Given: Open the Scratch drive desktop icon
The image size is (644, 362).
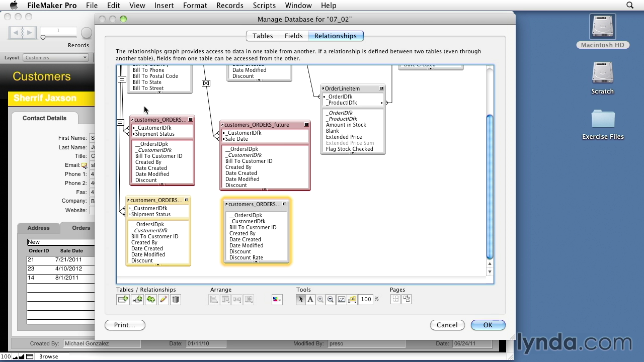Looking at the screenshot, I should [x=602, y=77].
